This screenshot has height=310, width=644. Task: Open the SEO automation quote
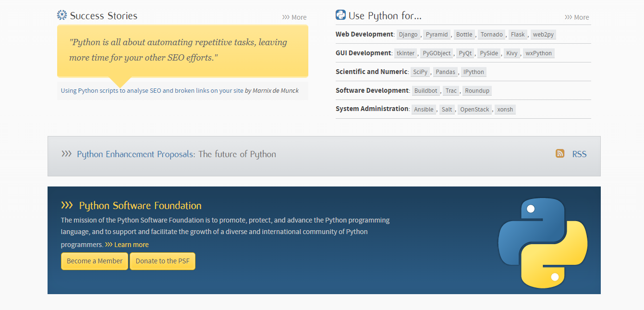(178, 50)
